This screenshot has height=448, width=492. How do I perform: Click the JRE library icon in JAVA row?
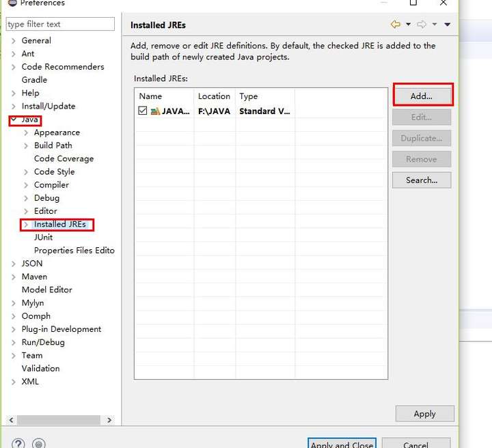point(155,111)
